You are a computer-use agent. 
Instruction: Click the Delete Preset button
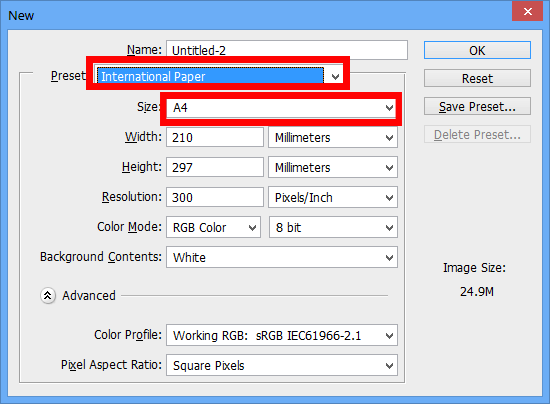(477, 134)
